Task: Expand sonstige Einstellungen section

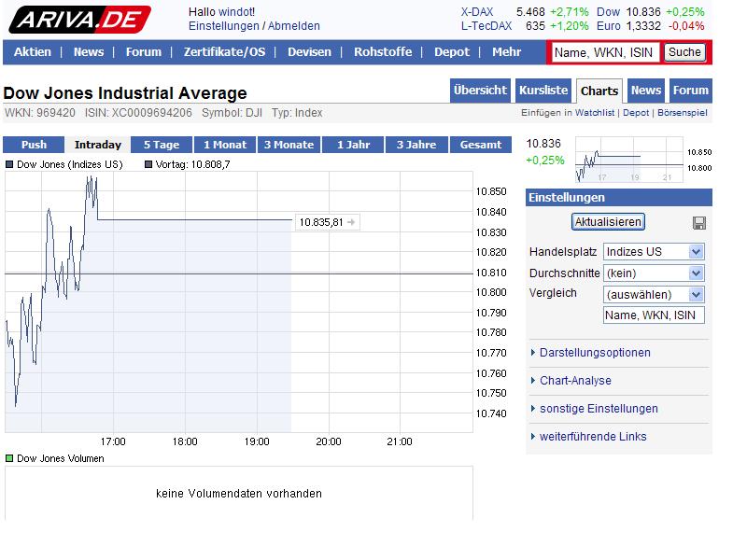Action: [x=599, y=409]
